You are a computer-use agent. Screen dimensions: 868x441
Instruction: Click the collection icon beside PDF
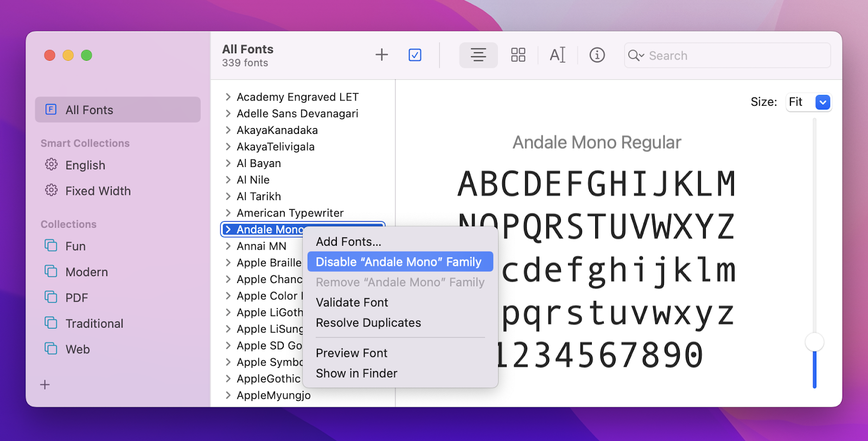[x=51, y=297]
